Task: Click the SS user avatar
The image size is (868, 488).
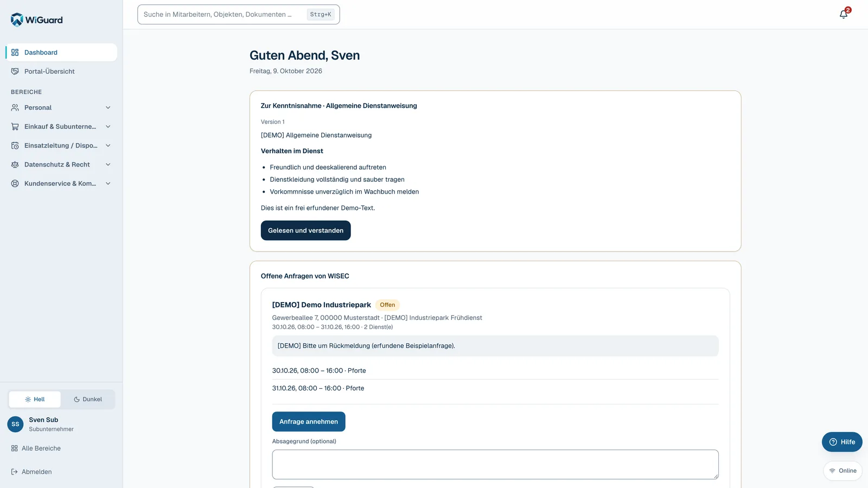Action: pos(15,424)
